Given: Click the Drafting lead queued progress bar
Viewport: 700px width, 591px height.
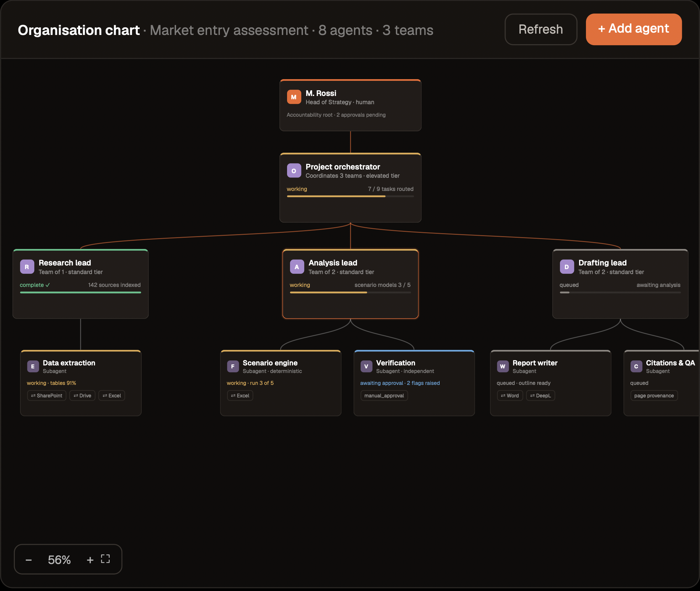Looking at the screenshot, I should pos(620,293).
